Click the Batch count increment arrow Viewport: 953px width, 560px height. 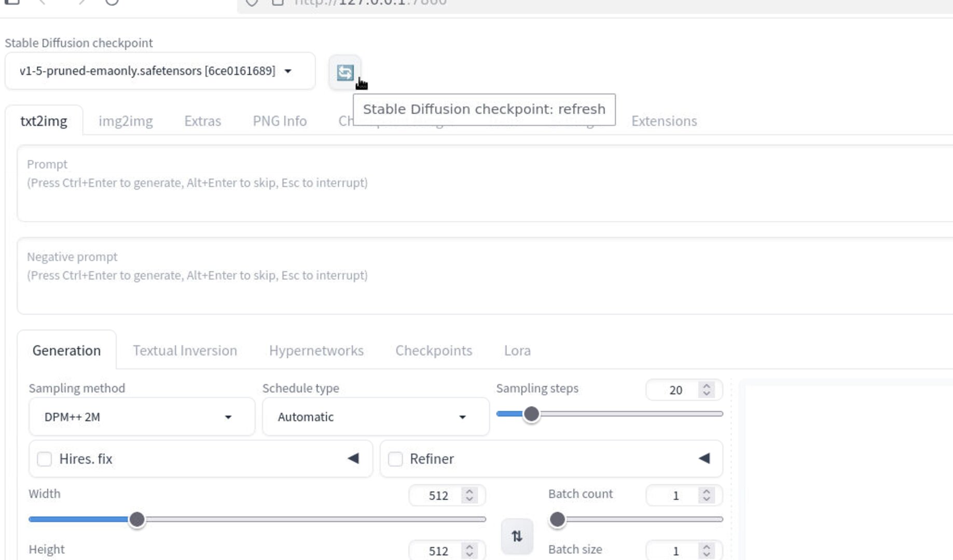[x=706, y=491]
